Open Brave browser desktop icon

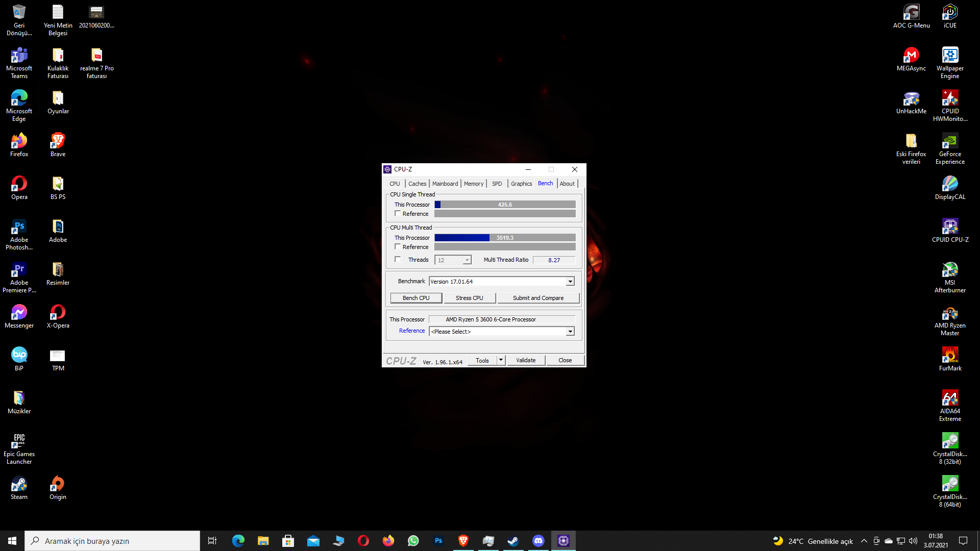[58, 145]
